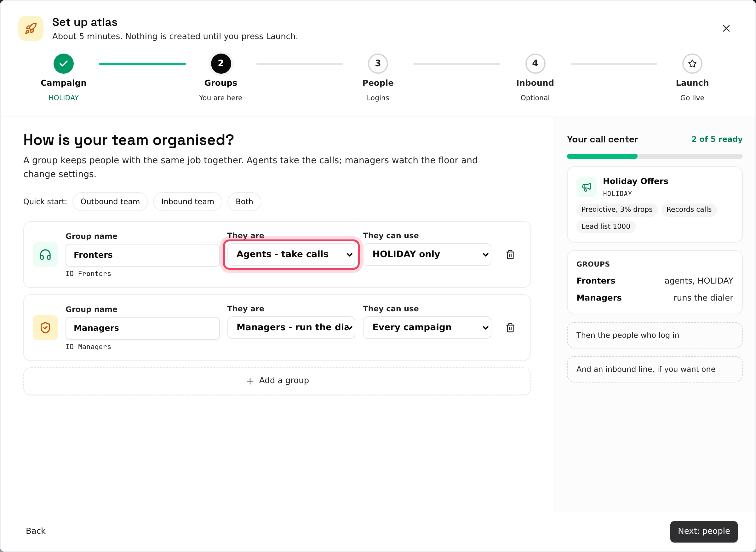The width and height of the screenshot is (756, 552).
Task: Choose the Outbound team quick start
Action: [110, 202]
